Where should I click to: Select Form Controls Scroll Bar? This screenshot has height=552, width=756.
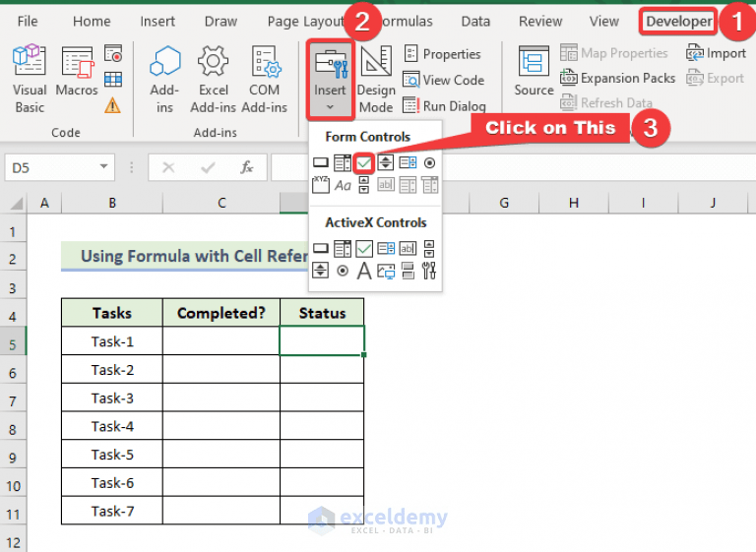364,185
